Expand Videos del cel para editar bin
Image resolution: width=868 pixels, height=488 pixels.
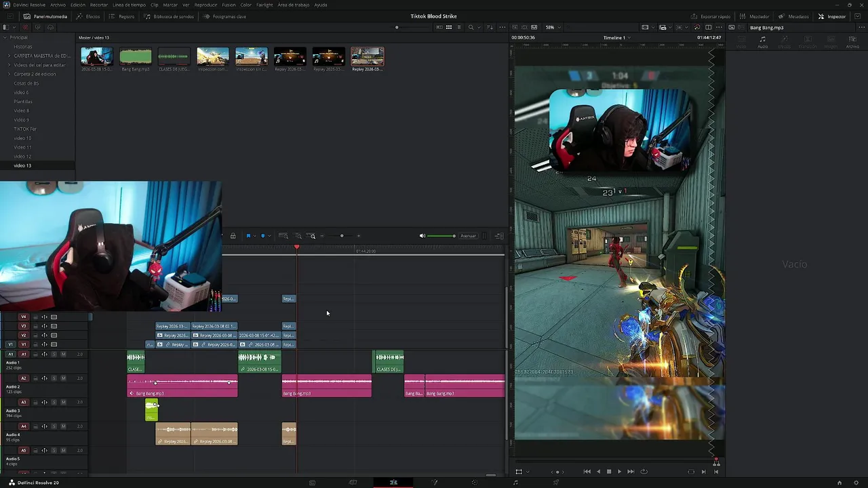[9, 65]
